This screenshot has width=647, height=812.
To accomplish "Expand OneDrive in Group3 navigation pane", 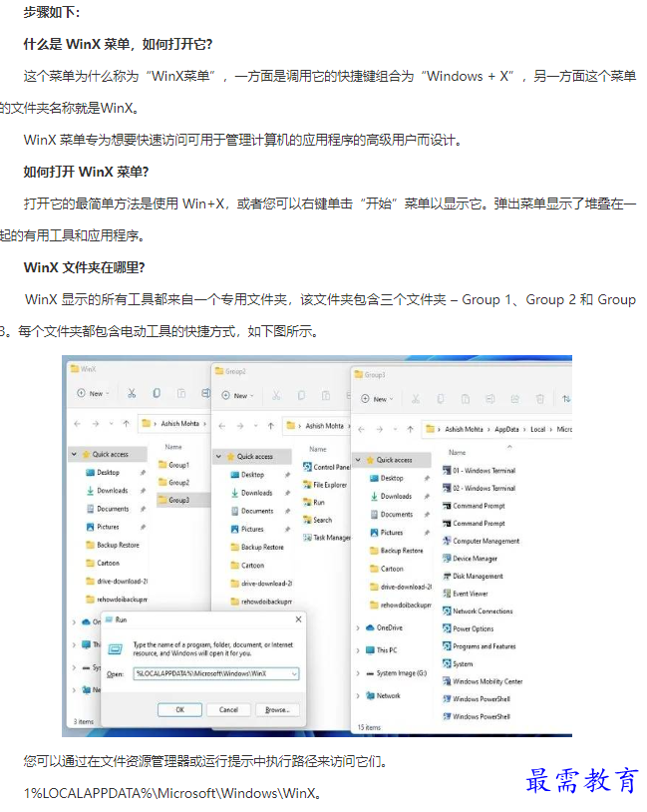I will (358, 627).
